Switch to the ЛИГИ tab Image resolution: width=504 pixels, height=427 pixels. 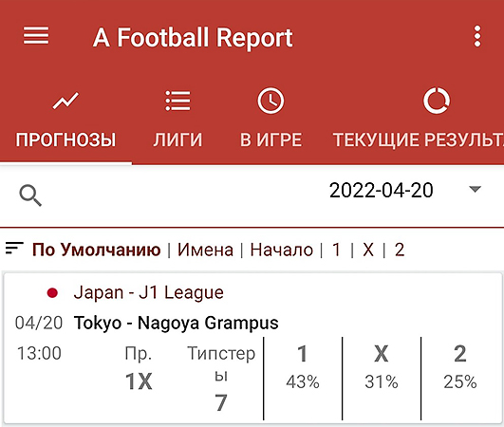point(177,140)
